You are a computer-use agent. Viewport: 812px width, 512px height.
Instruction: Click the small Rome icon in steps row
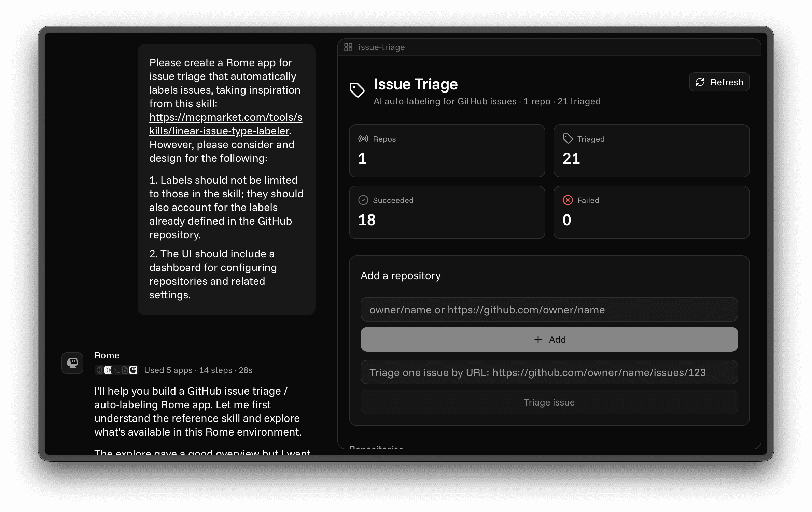click(x=133, y=370)
